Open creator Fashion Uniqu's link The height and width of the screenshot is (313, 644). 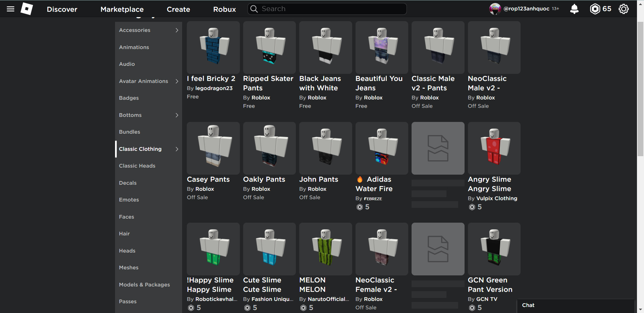pyautogui.click(x=272, y=299)
